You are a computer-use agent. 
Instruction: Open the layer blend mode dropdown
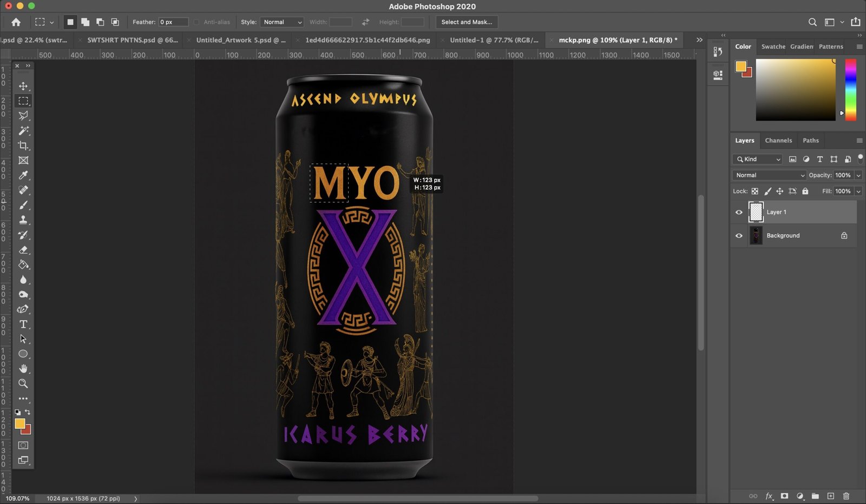[769, 175]
